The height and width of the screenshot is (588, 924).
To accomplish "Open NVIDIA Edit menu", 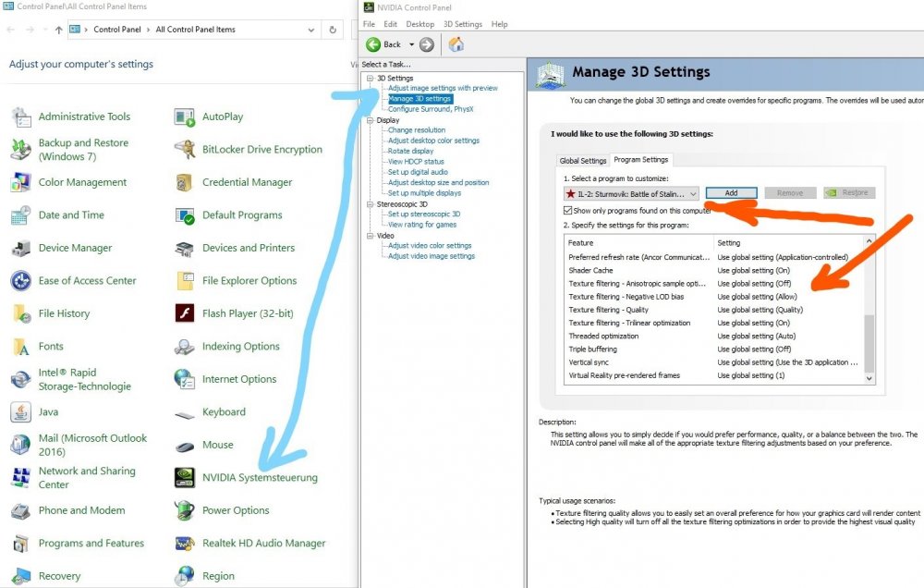I will pyautogui.click(x=390, y=24).
